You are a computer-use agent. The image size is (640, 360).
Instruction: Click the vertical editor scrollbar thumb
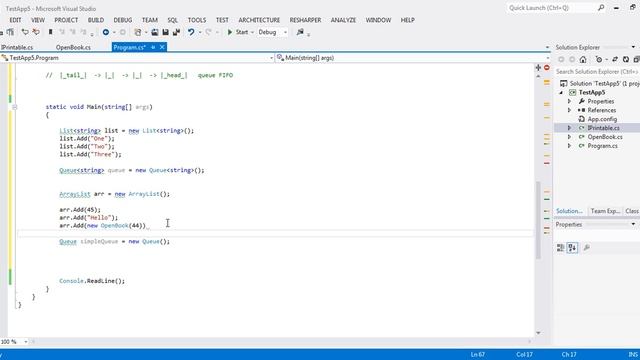[x=538, y=220]
